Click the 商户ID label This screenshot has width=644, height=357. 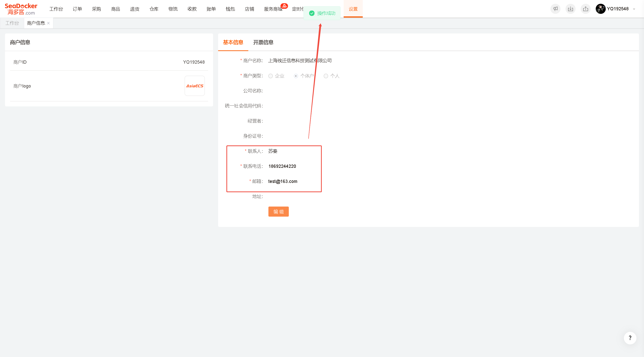click(x=20, y=62)
